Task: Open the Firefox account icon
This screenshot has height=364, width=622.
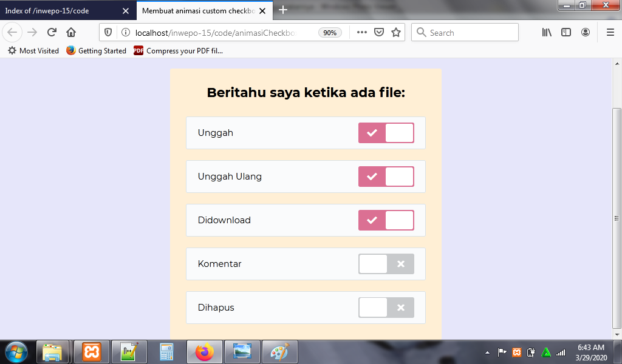Action: 586,33
